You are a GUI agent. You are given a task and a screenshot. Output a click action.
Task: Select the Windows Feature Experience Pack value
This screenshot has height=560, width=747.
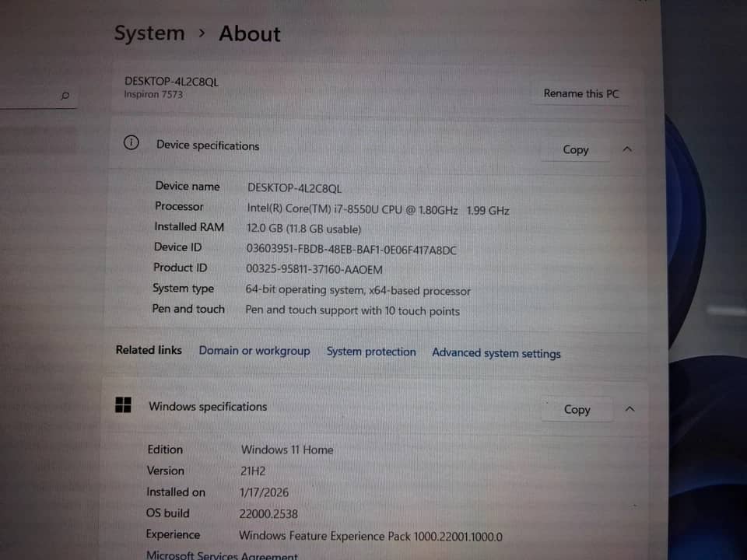[x=370, y=536]
